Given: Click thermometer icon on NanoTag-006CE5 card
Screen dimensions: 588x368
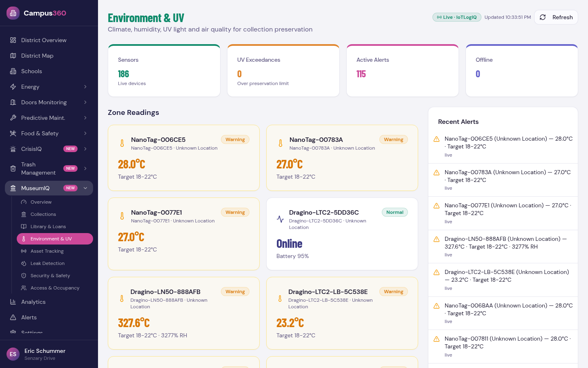Looking at the screenshot, I should [x=122, y=143].
